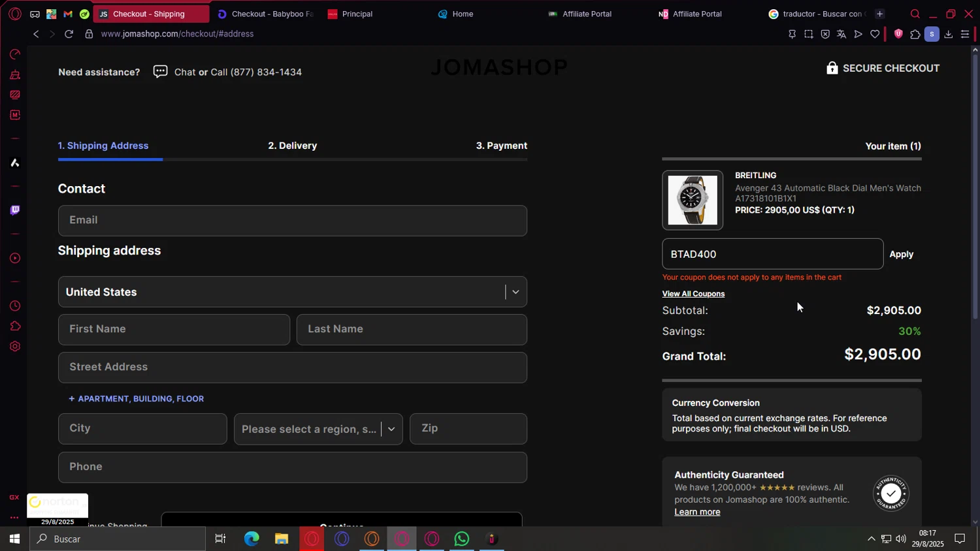Open Task View on the taskbar
980x551 pixels.
click(x=221, y=539)
